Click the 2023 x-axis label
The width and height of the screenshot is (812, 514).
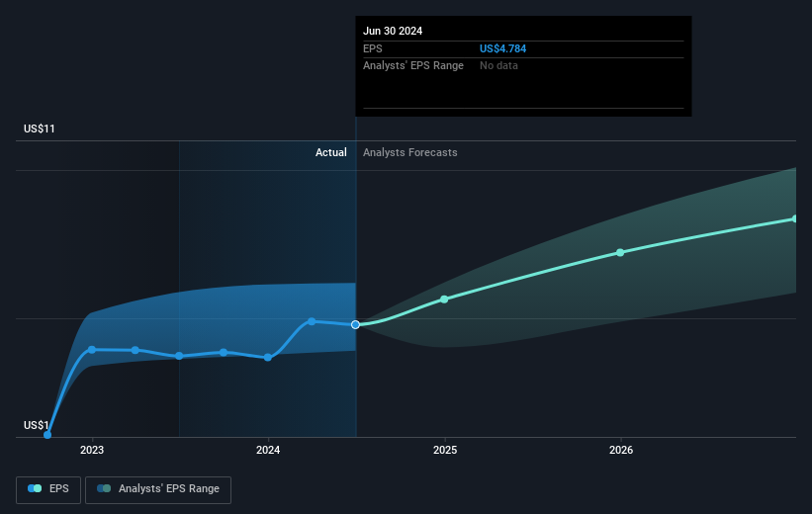click(92, 451)
